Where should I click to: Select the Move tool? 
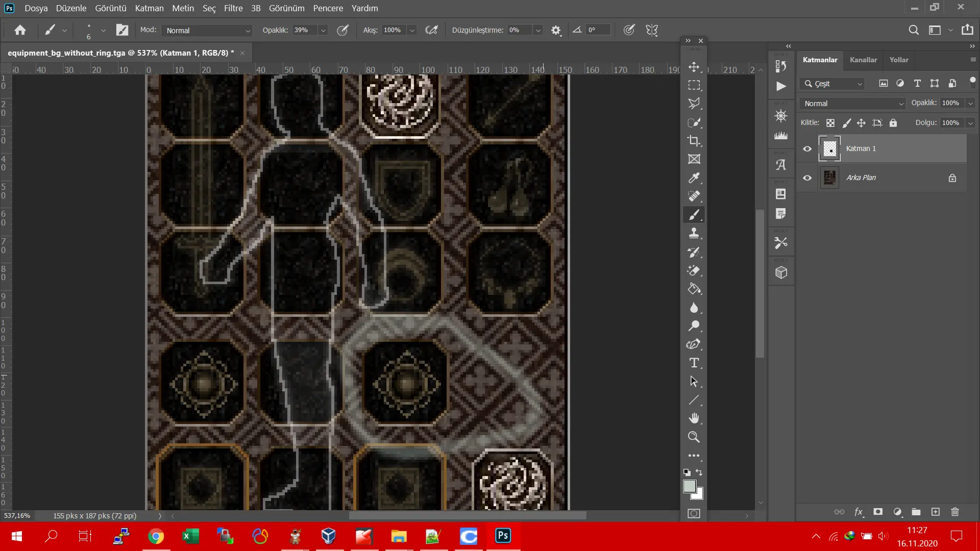694,67
